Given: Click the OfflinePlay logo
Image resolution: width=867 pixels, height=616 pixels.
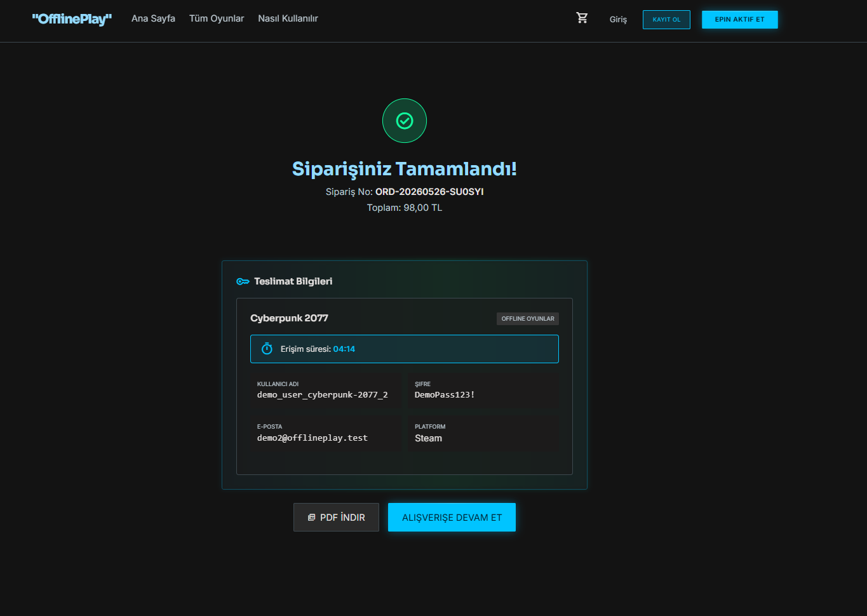Looking at the screenshot, I should coord(72,19).
